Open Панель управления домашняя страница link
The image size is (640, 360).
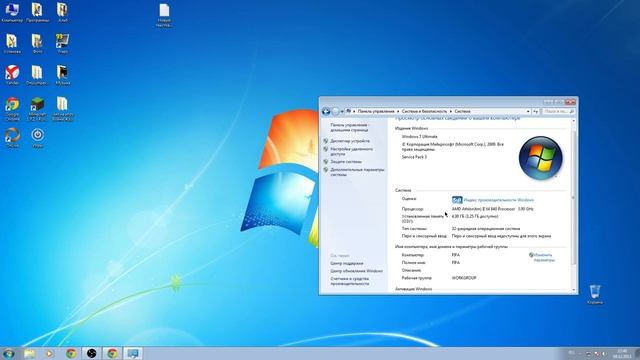pos(349,127)
